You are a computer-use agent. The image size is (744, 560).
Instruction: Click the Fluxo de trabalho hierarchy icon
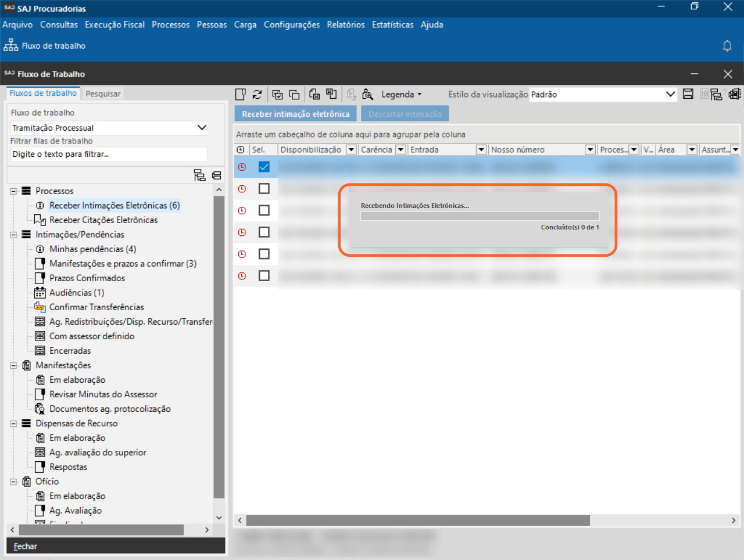10,46
